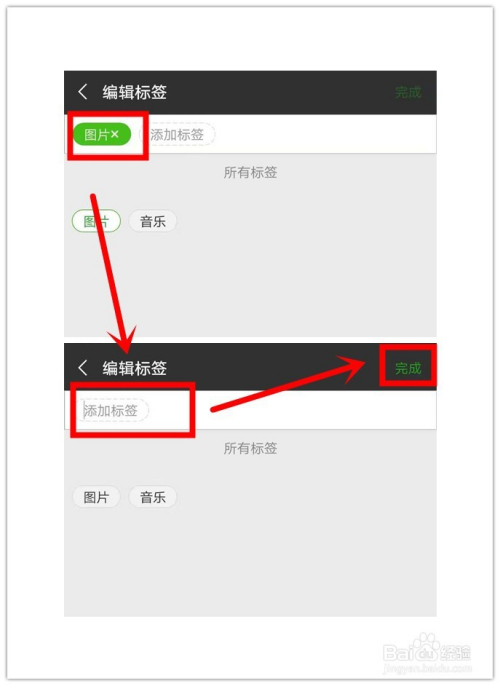The width and height of the screenshot is (500, 686).
Task: Tap back arrow in header with red-boxed 完成
Action: tap(82, 368)
